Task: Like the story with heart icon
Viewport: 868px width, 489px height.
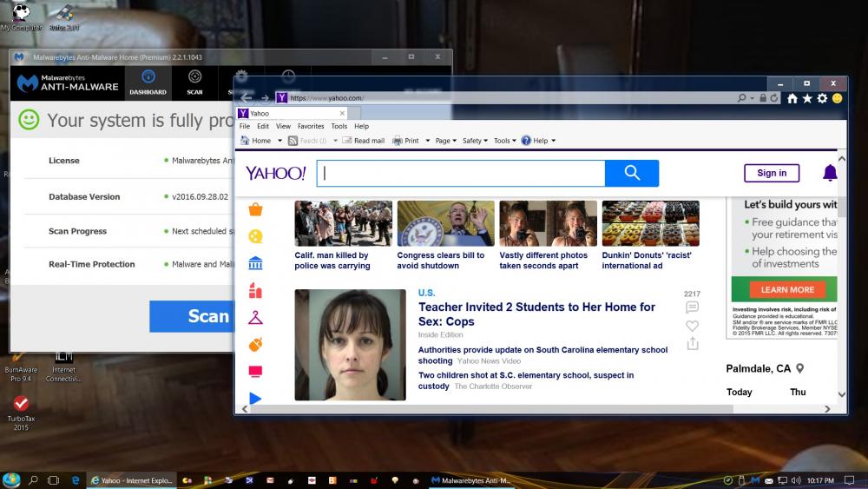Action: (692, 326)
